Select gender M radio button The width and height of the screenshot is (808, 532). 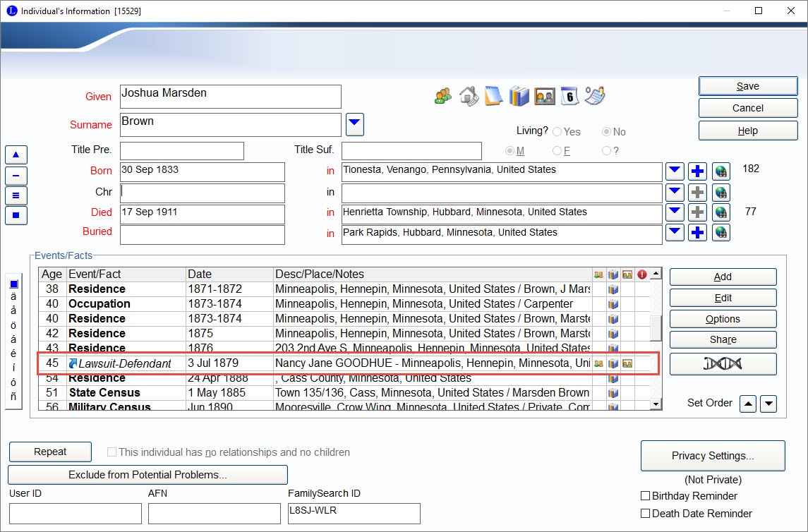point(509,151)
